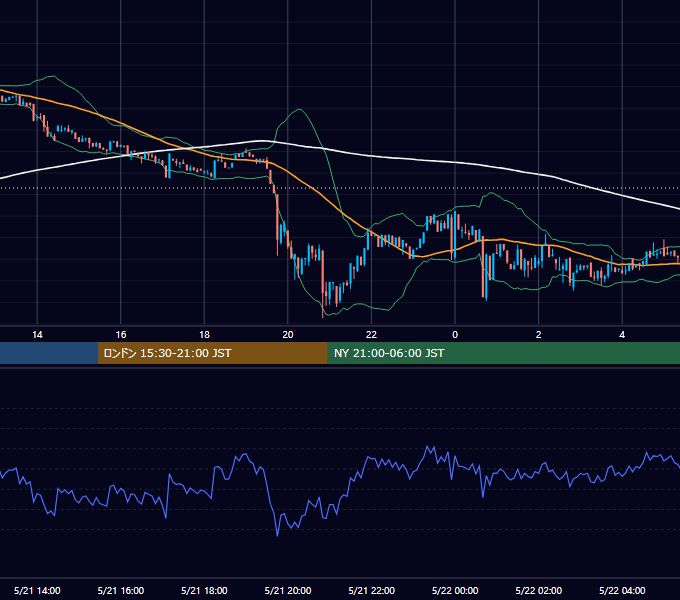680x600 pixels.
Task: Click the London 15:30-21:00 JST session bar
Action: 212,353
